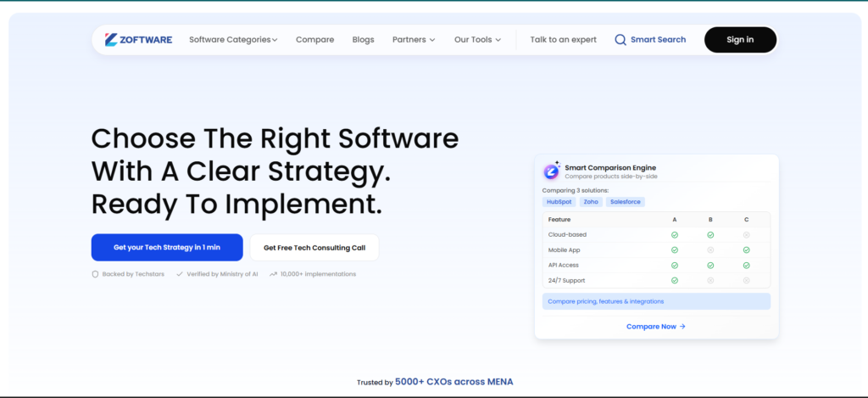This screenshot has width=868, height=398.
Task: Click the Feature column header
Action: 559,220
